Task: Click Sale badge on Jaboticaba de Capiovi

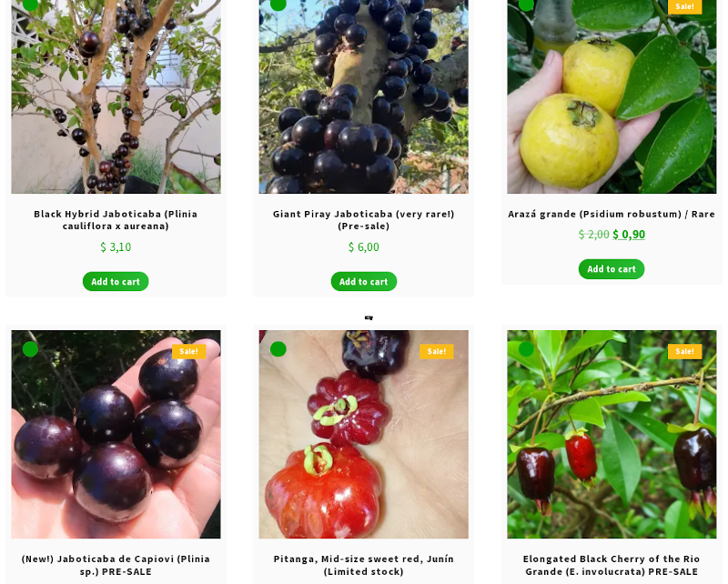Action: coord(188,351)
